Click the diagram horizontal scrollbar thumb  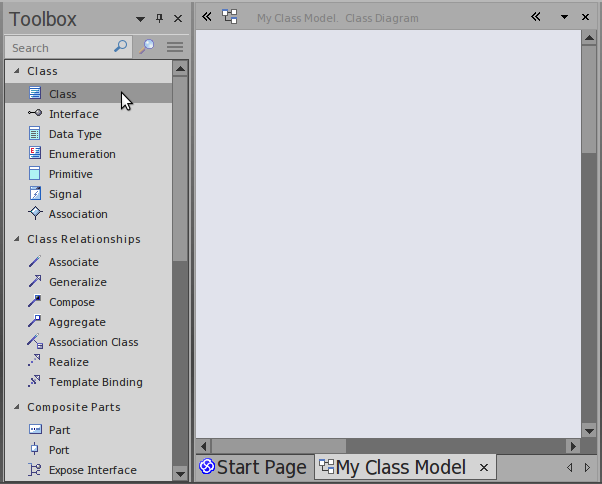[x=279, y=446]
